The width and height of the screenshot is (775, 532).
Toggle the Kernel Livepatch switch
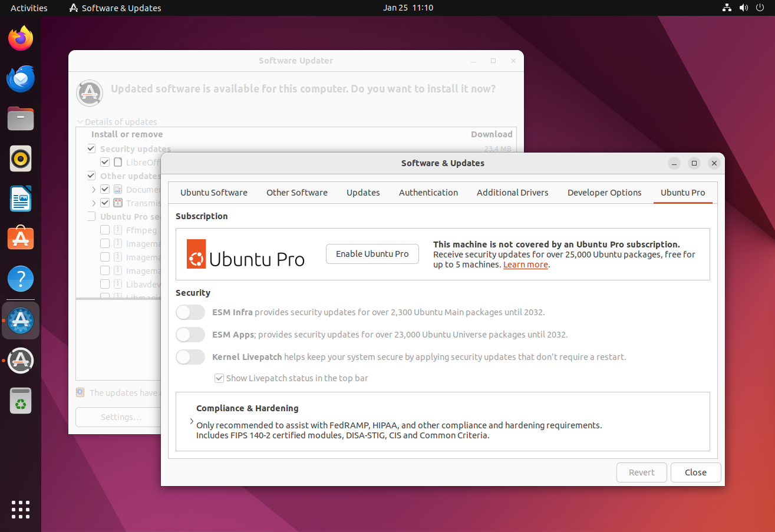pos(190,357)
